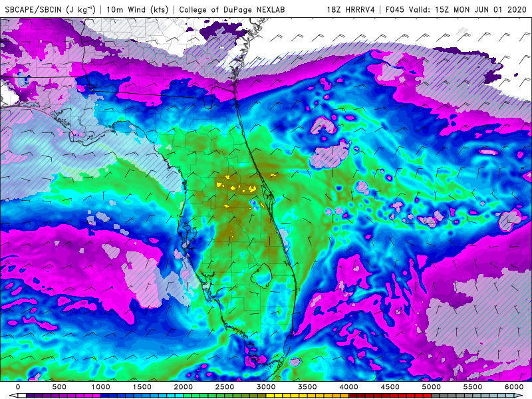Click the Valid: 15Z MON JUN 01 2020 time
This screenshot has height=399, width=532.
(468, 9)
